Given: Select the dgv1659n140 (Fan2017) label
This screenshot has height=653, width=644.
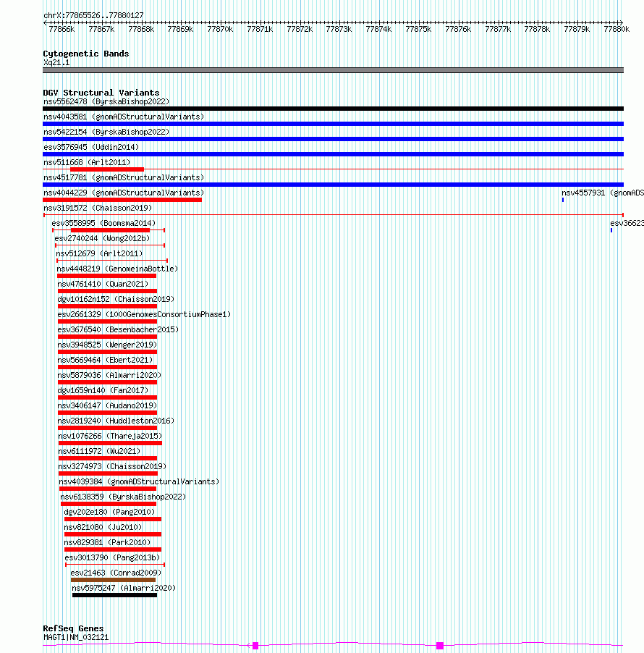Looking at the screenshot, I should click(x=103, y=390).
